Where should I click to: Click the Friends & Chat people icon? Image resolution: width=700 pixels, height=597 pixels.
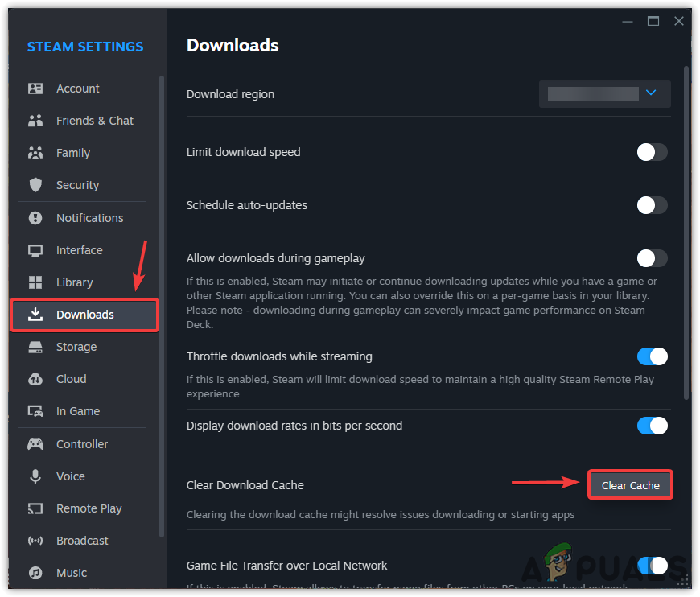pos(35,121)
